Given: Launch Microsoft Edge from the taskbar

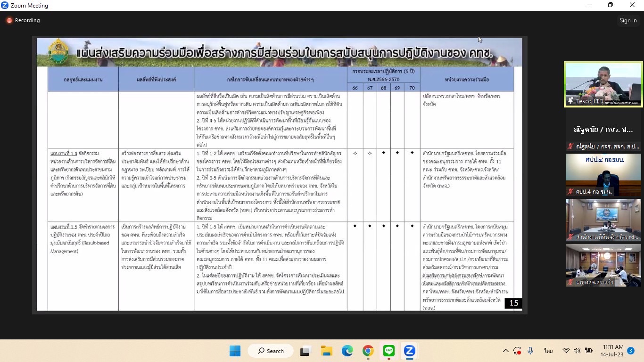Looking at the screenshot, I should coord(347,351).
